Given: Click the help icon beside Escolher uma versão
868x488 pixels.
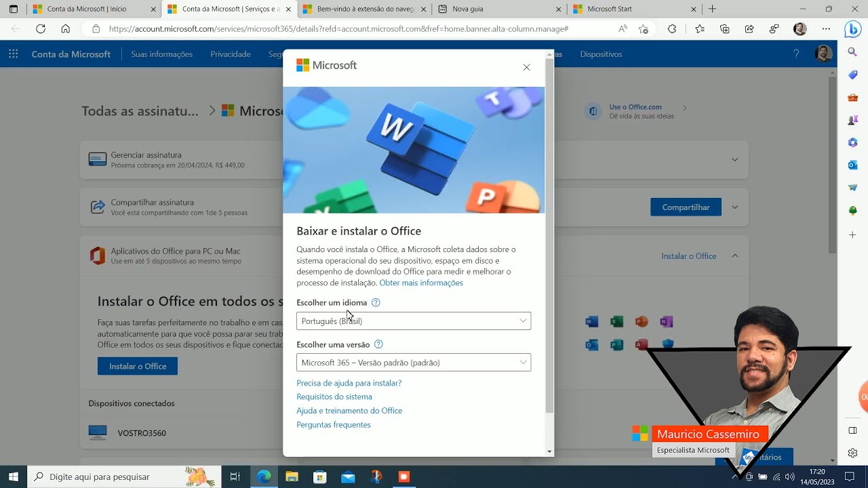Looking at the screenshot, I should 378,344.
